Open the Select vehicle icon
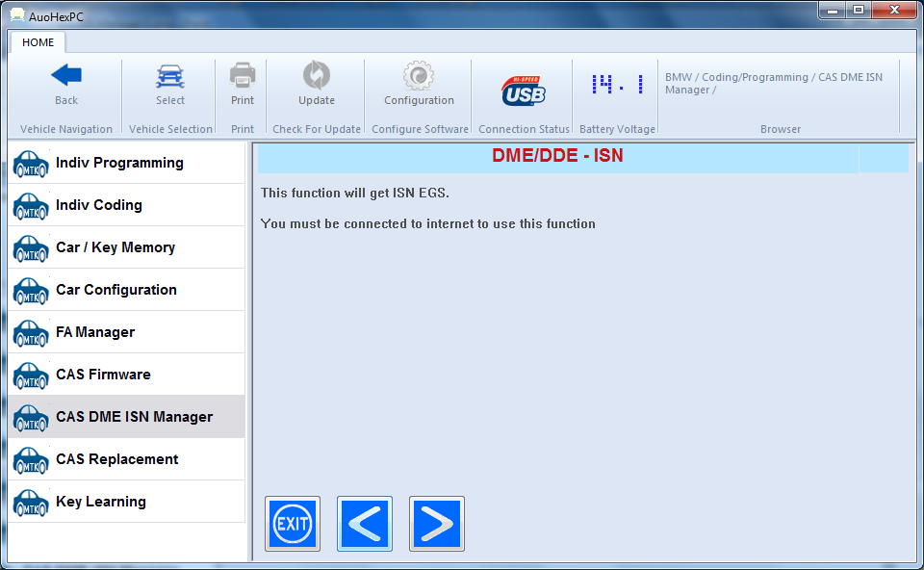 pyautogui.click(x=170, y=77)
